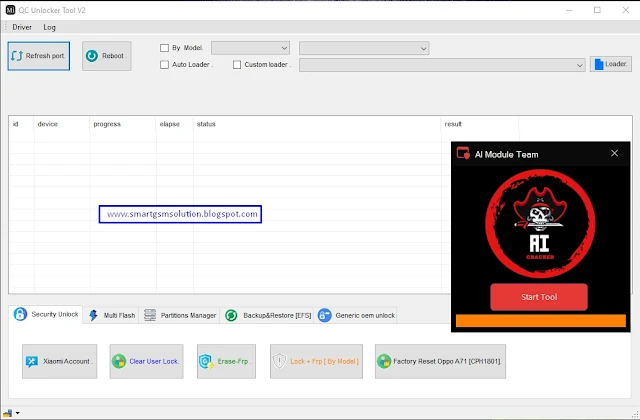Select the Backup&Restore [EFS] tab

tap(268, 315)
